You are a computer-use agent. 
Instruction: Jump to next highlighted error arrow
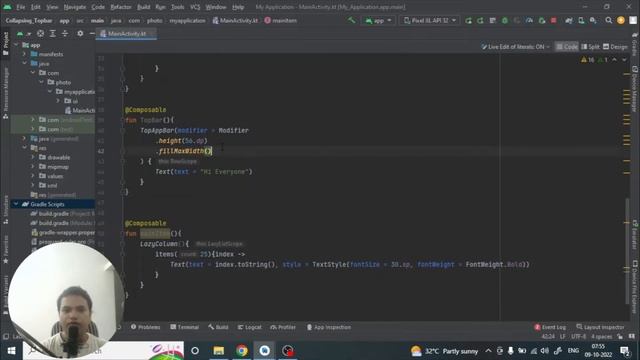click(624, 60)
